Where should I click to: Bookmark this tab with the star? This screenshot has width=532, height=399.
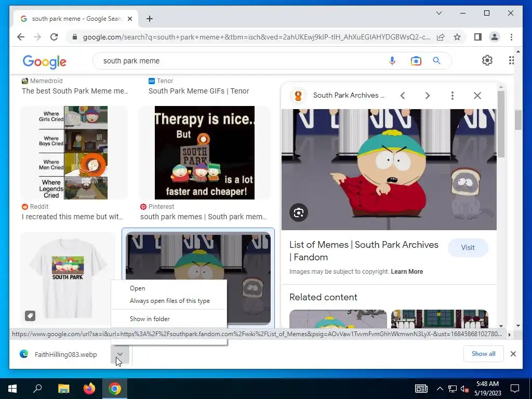[457, 37]
